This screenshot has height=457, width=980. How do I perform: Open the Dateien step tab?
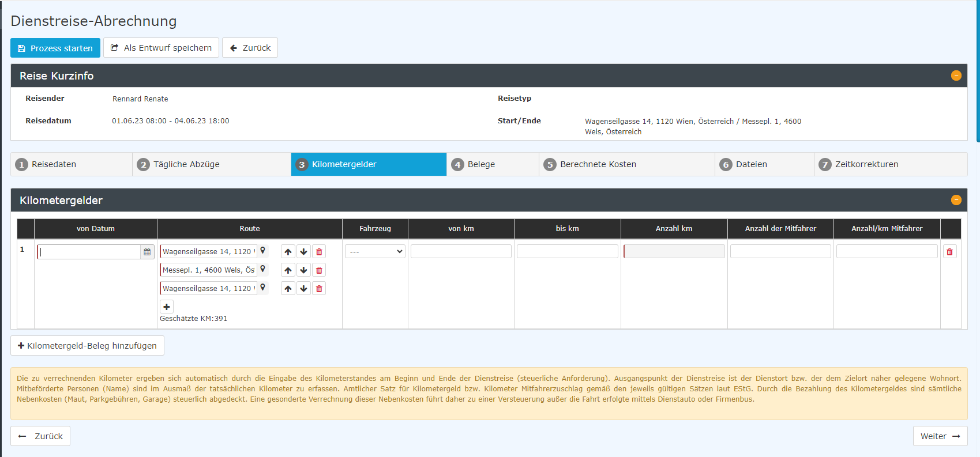764,164
